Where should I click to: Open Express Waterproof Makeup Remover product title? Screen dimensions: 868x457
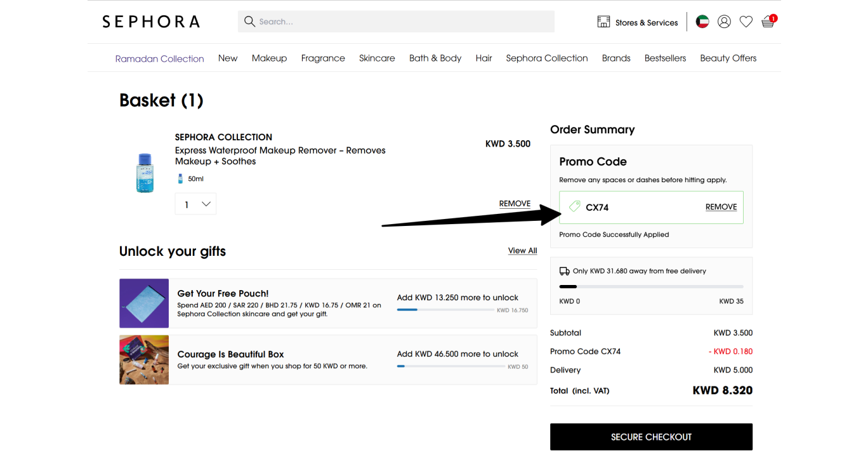click(280, 156)
